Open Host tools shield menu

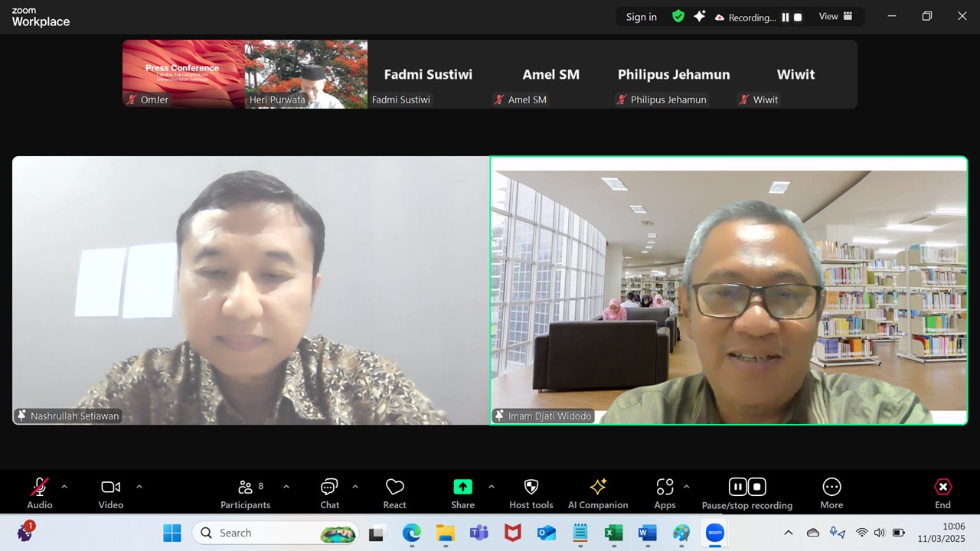coord(531,494)
